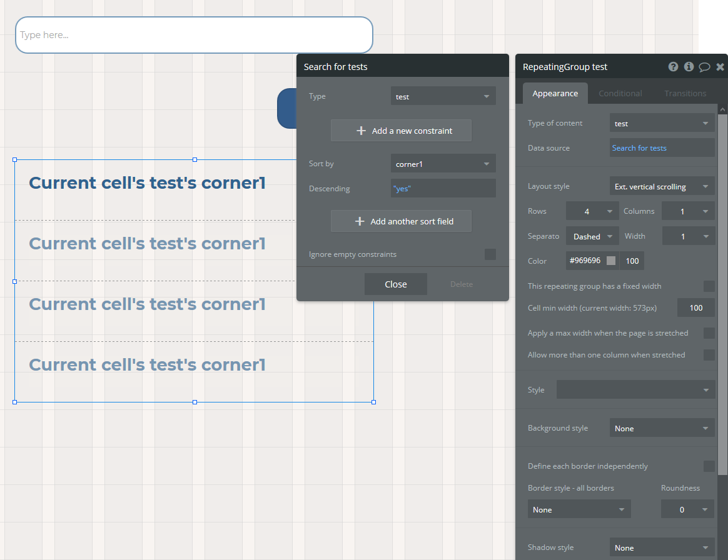Close the RepeatingGroup test property panel
The image size is (728, 560).
click(720, 67)
